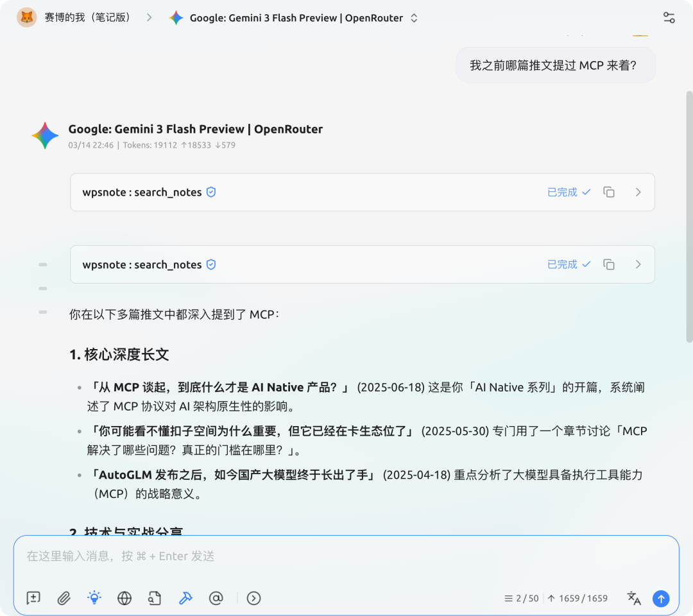Copy the first search_notes tool result

608,192
